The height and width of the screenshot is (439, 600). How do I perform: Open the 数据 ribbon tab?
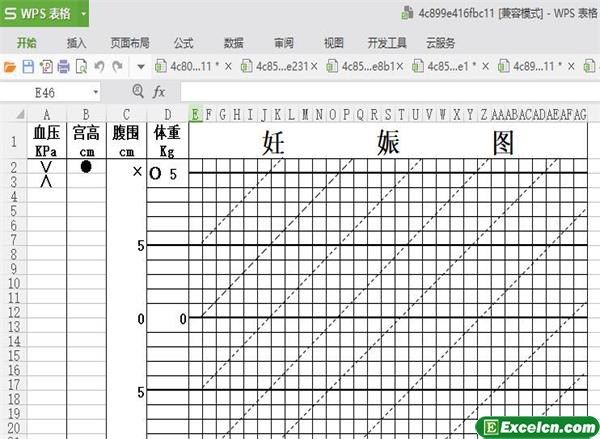click(x=233, y=43)
